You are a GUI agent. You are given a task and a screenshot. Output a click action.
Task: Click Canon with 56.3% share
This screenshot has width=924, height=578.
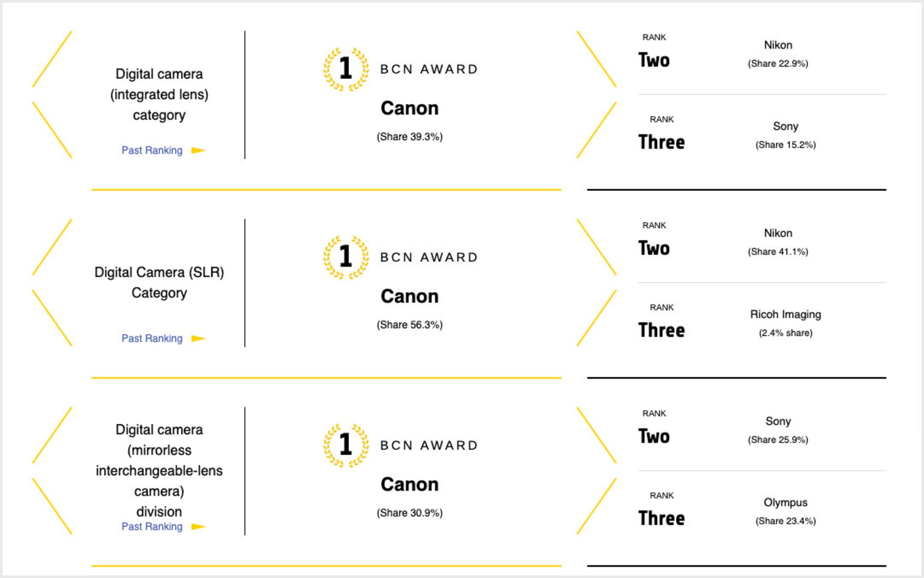(410, 296)
